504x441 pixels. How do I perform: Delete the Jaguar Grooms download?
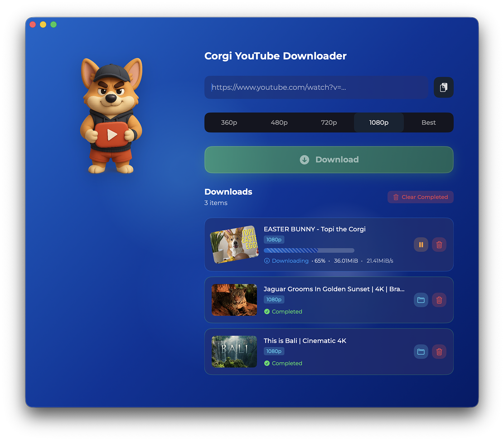tap(439, 300)
